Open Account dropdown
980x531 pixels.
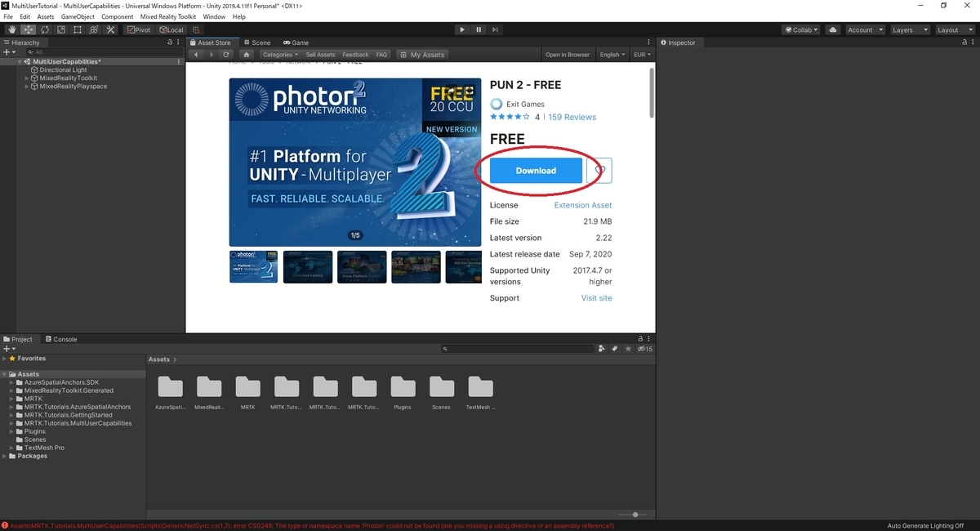coord(864,29)
